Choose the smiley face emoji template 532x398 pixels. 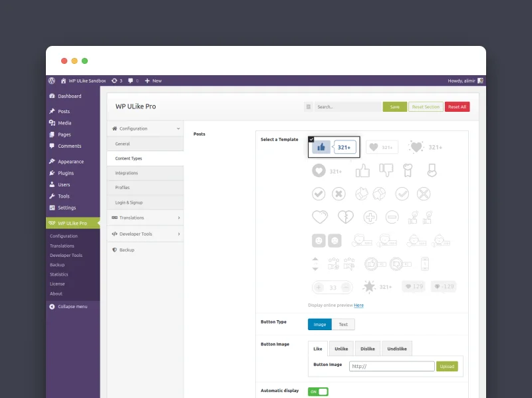(x=319, y=239)
